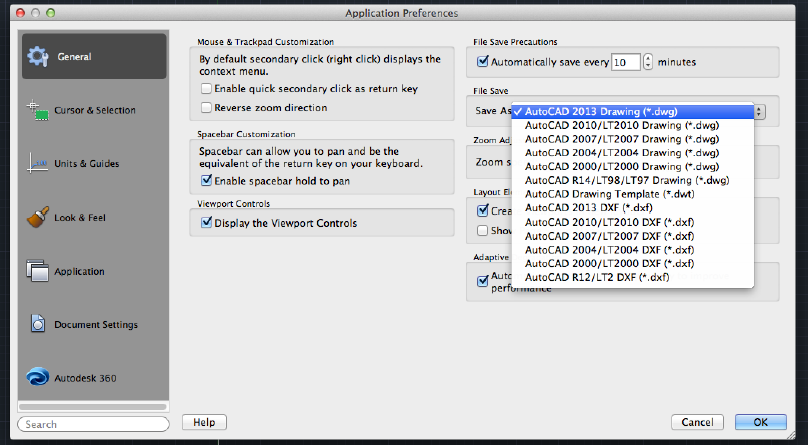Switch to Cursor & Selection label
The height and width of the screenshot is (445, 808).
[x=95, y=110]
